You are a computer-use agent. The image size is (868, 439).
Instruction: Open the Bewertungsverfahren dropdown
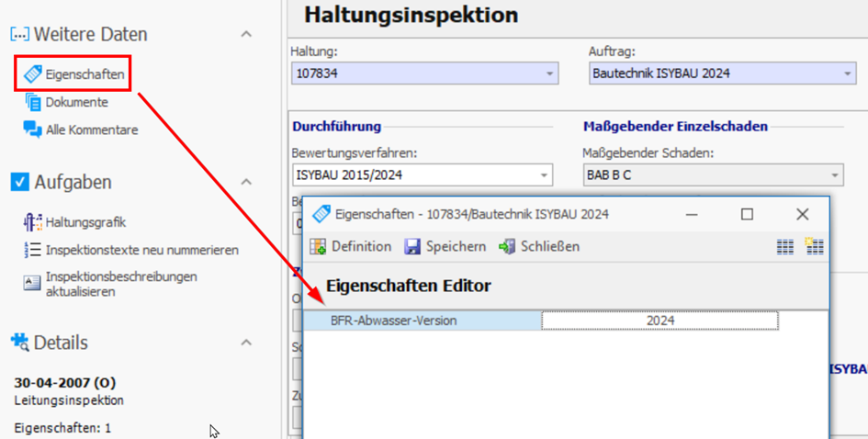(x=545, y=174)
